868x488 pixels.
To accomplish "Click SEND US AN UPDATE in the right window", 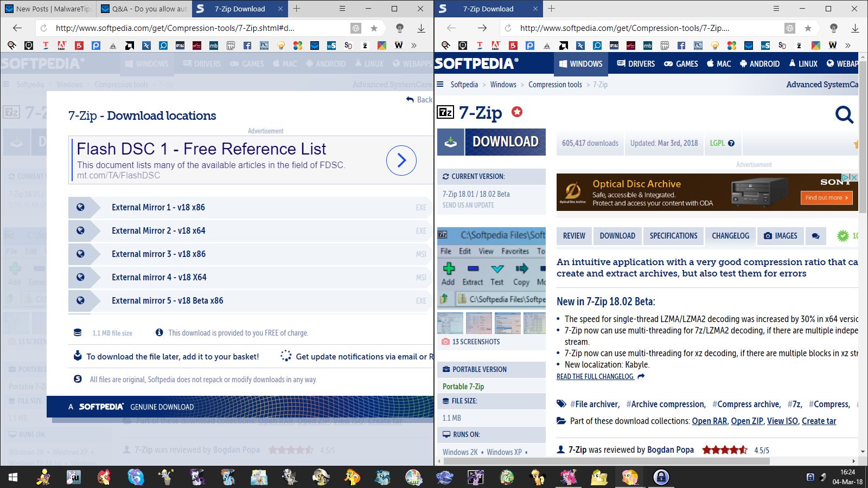I will (x=468, y=206).
